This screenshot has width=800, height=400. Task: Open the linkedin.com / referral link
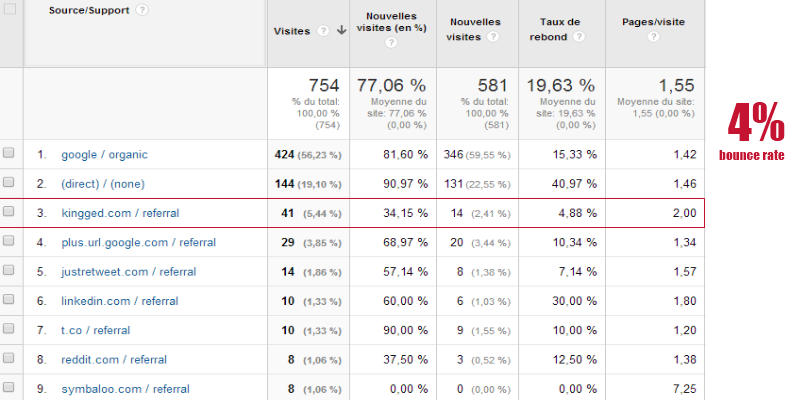point(120,301)
